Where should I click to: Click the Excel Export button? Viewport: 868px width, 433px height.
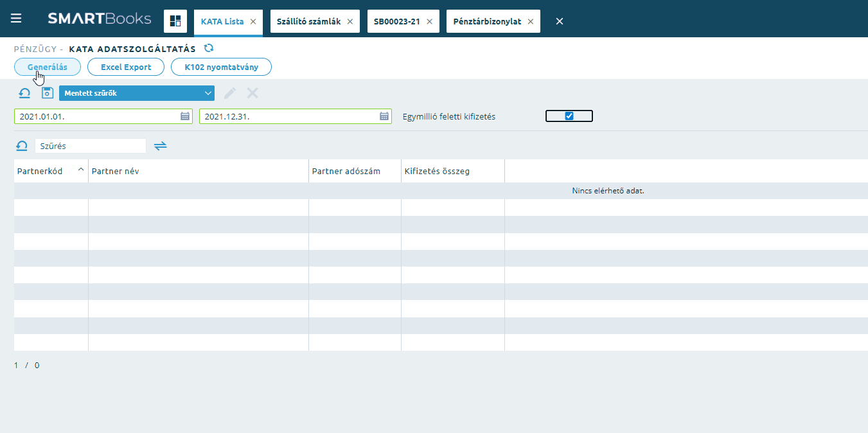coord(126,67)
